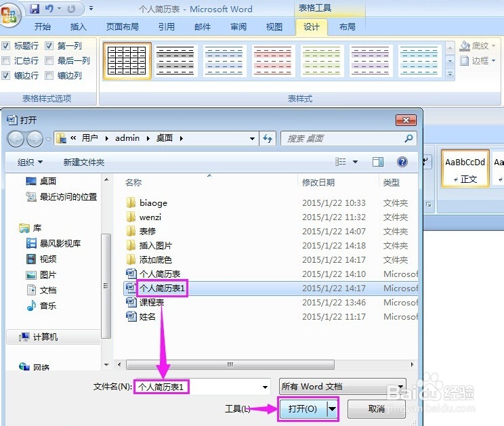Choose the blue table style thumbnail
504x426 pixels.
tap(224, 61)
